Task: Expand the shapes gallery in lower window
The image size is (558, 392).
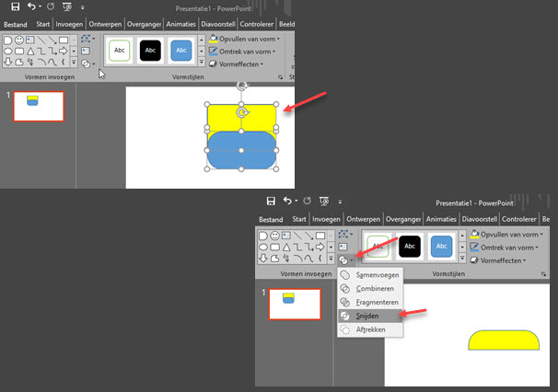Action: [331, 259]
